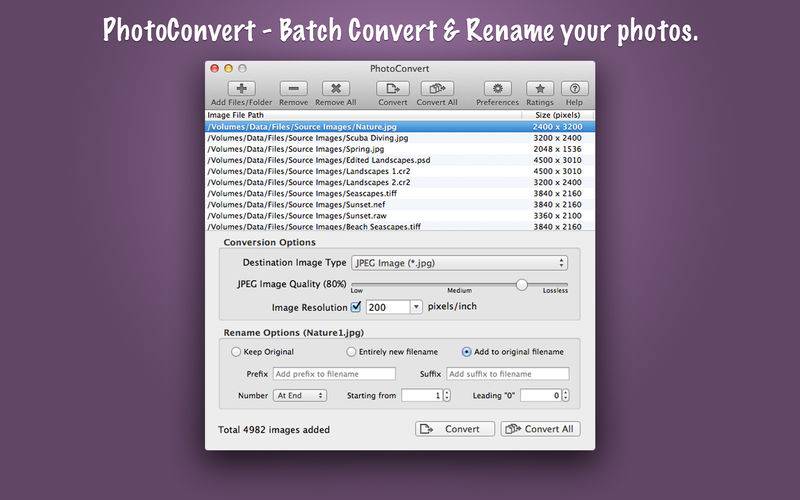Click the Convert All toolbar icon
800x500 pixels.
pyautogui.click(x=437, y=89)
